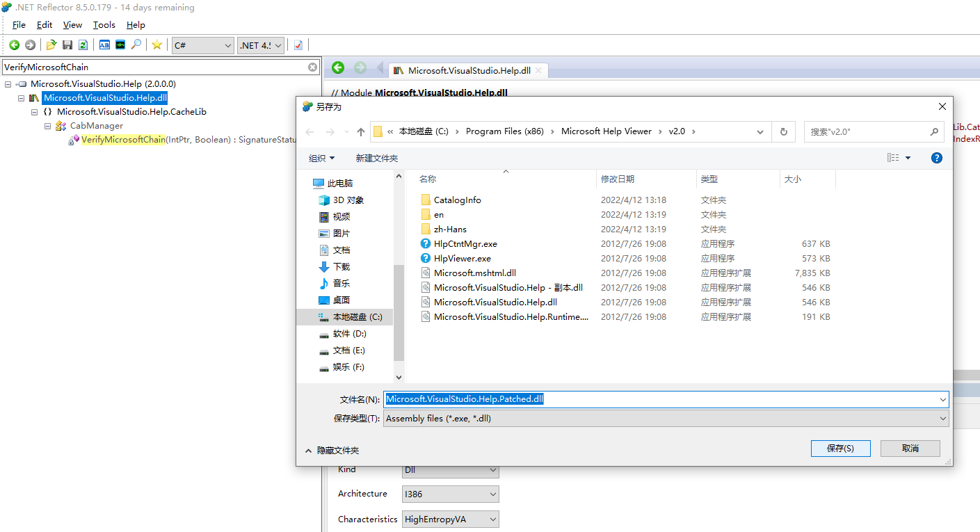The image size is (980, 532).
Task: Open an assembly with the folder toolbar icon
Action: click(51, 45)
